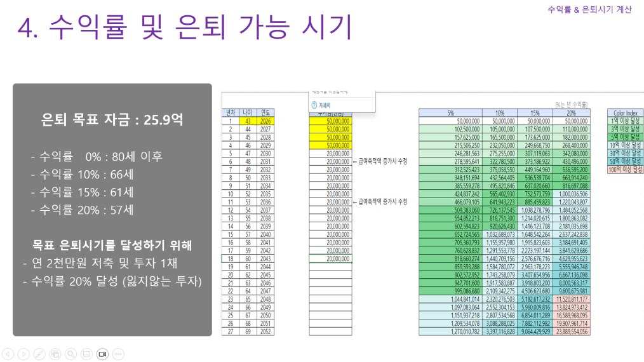Select the year cell '2043'
This screenshot has width=644, height=362.
click(265, 259)
